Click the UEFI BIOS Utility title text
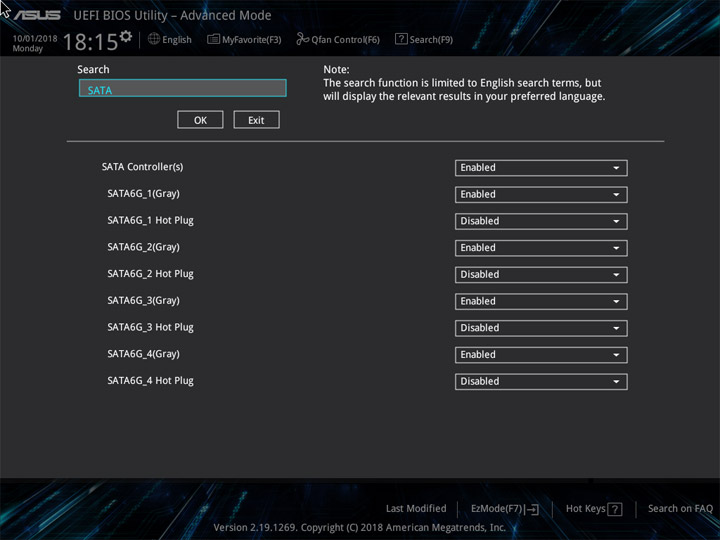This screenshot has height=540, width=720. point(172,15)
